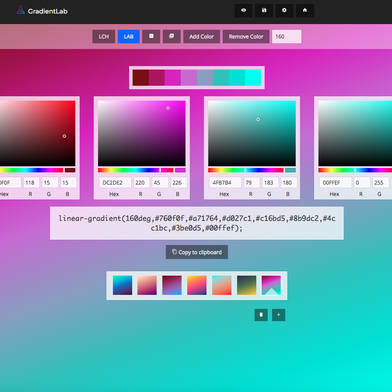This screenshot has width=392, height=392.
Task: Select the magenta third palette swatch
Action: [x=173, y=78]
